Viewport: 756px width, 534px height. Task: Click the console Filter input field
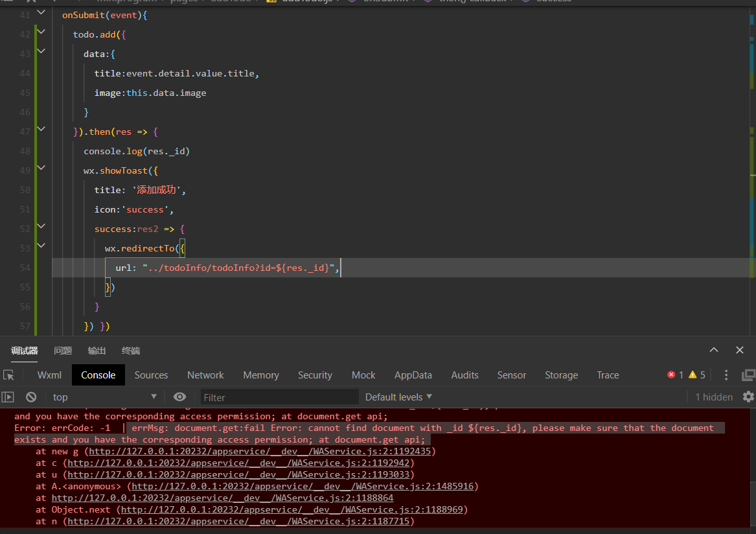(279, 397)
